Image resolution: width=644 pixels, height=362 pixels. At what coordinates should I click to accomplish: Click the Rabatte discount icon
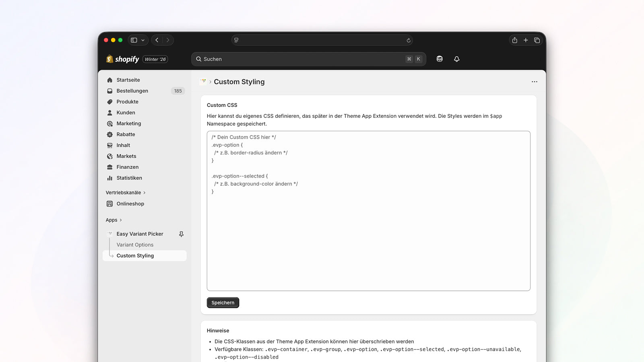click(x=109, y=134)
